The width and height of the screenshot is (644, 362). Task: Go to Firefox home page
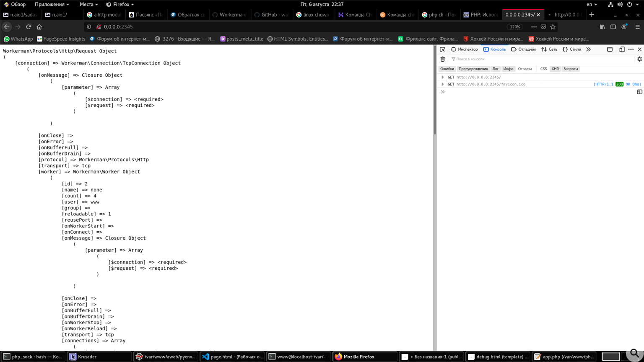pyautogui.click(x=39, y=27)
